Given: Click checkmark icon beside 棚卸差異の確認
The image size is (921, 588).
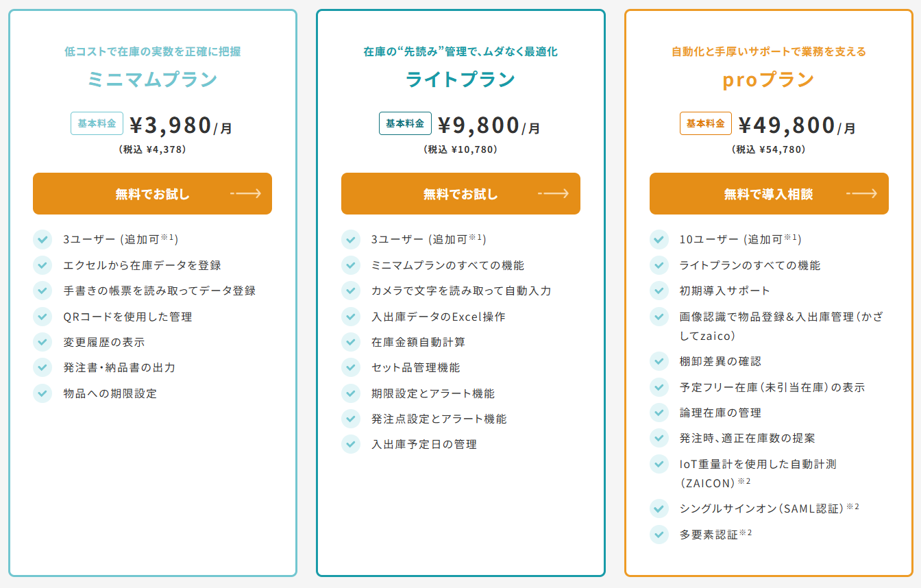Looking at the screenshot, I should (659, 361).
